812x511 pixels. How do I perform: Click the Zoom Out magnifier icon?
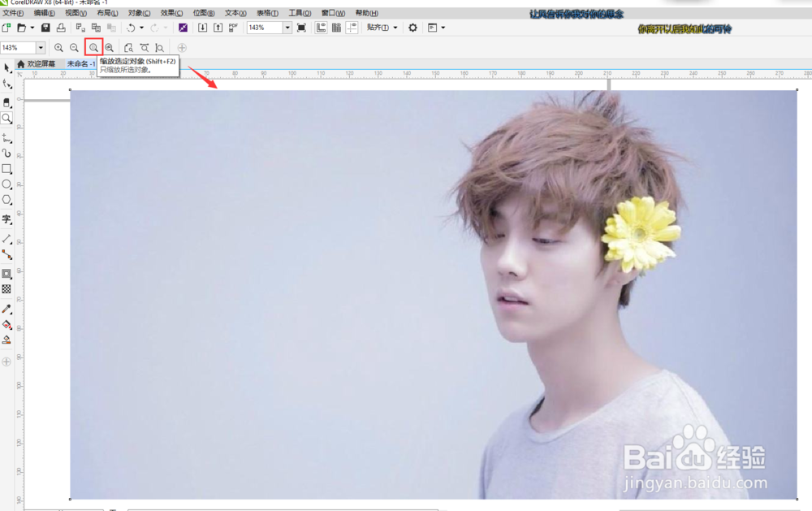coord(74,48)
